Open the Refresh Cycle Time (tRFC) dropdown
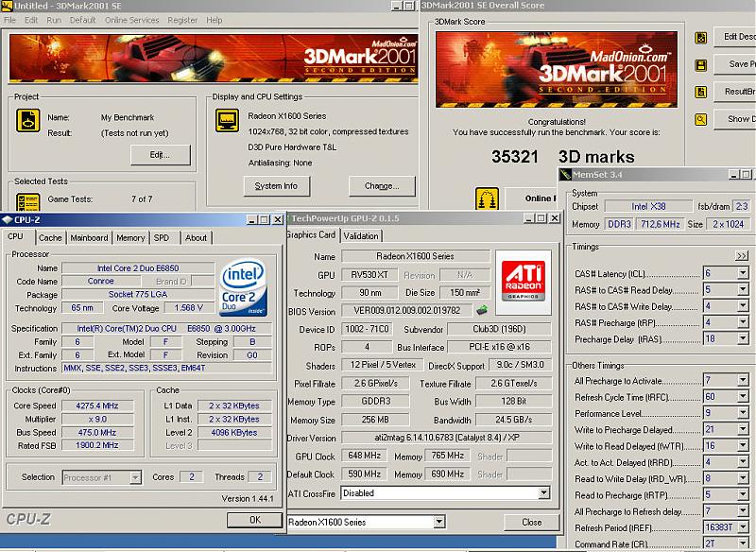This screenshot has width=756, height=552. [743, 397]
